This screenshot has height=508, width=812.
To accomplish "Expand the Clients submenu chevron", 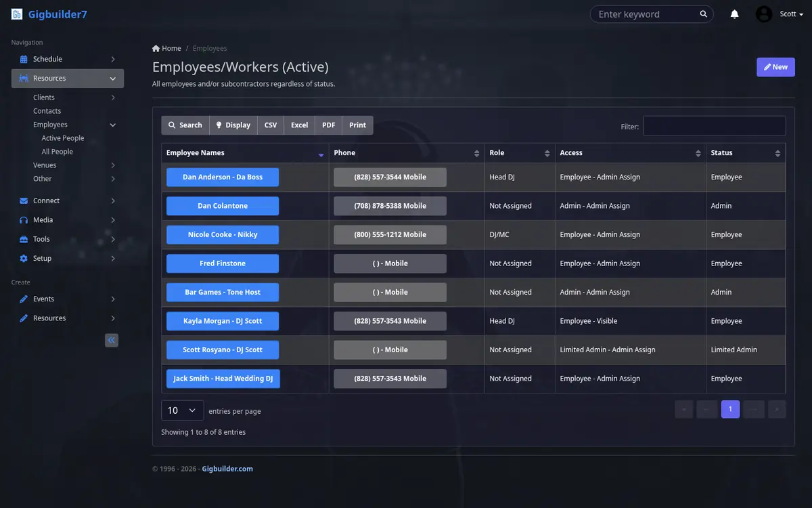I will [x=113, y=98].
